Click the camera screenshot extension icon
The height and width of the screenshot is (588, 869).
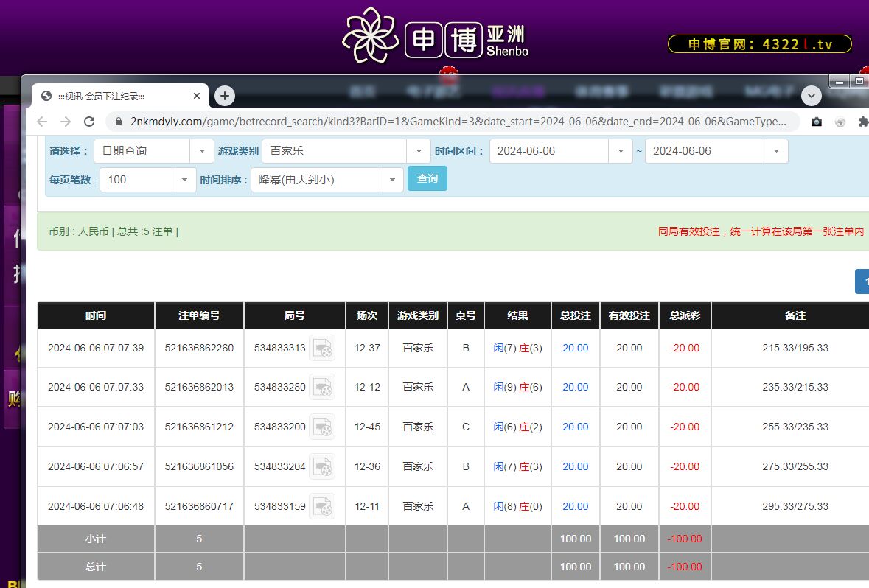click(x=816, y=122)
